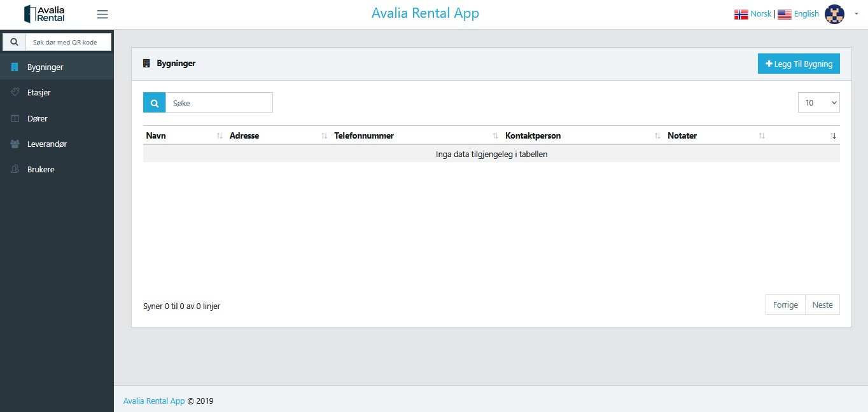Expand the user account dropdown arrow
The width and height of the screenshot is (868, 412).
click(856, 13)
